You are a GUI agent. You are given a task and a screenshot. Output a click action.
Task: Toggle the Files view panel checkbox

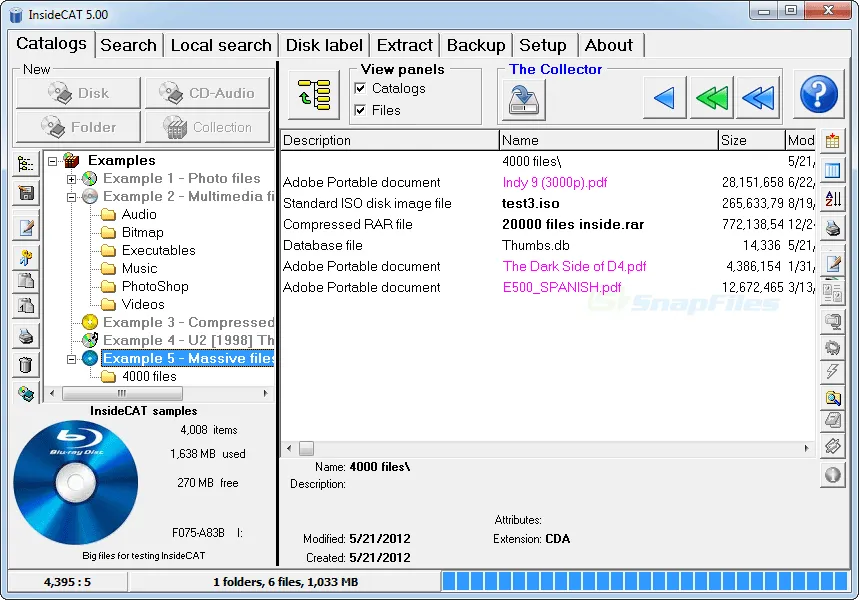tap(360, 110)
